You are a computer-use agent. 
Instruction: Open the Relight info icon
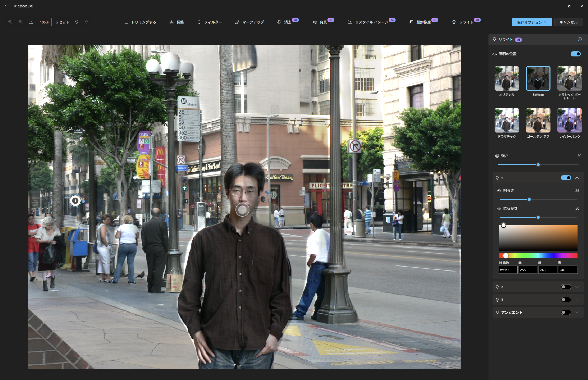tap(580, 39)
